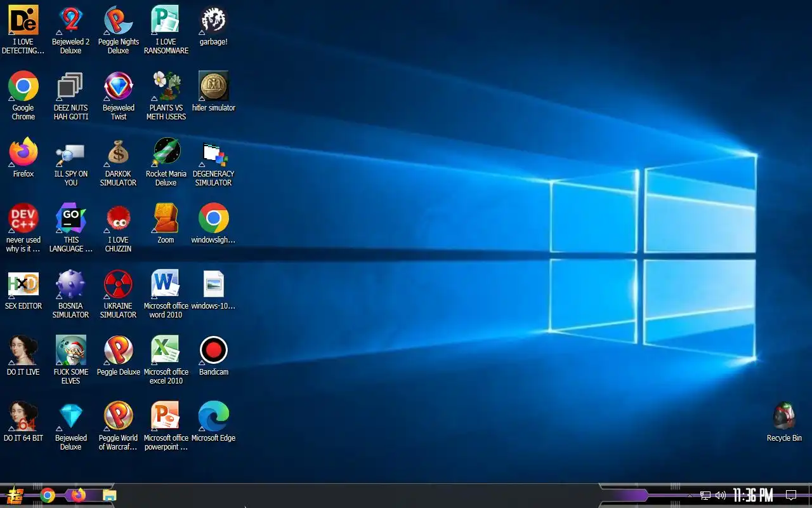Click the UKRAINE SIMULATOR radiation icon

119,294
